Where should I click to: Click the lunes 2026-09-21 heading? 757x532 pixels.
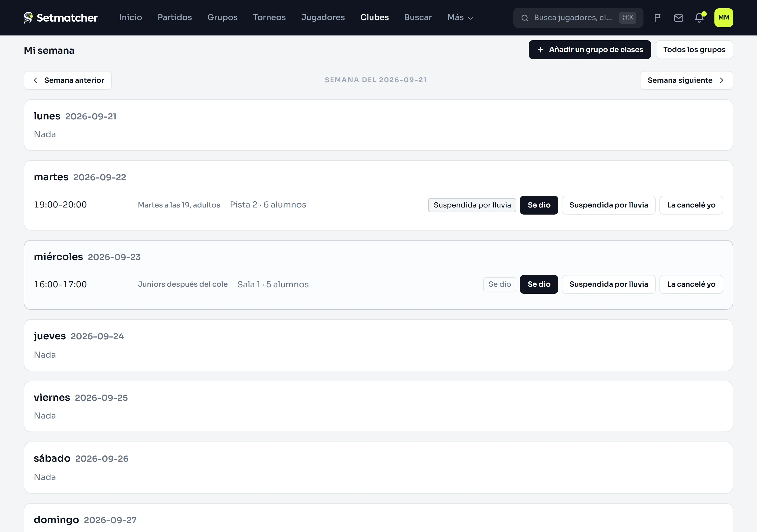(75, 116)
